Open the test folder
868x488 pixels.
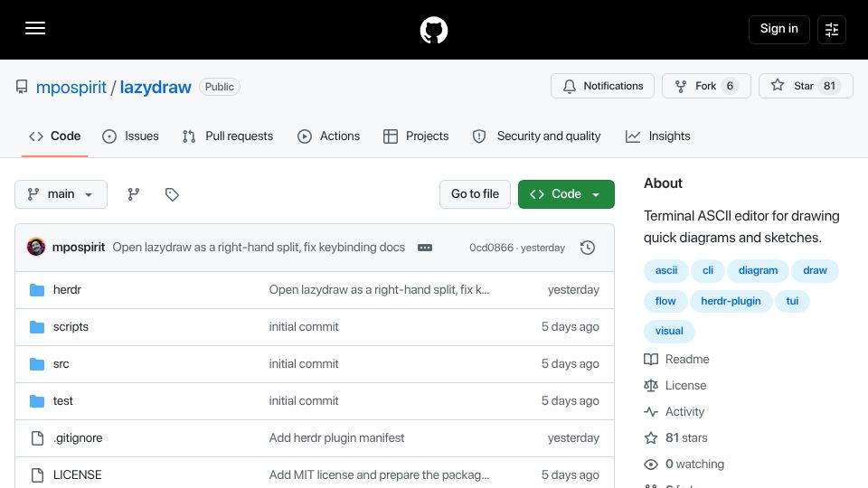62,401
